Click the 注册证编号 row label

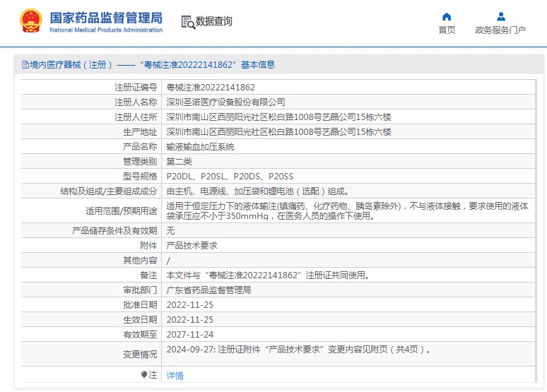point(136,87)
